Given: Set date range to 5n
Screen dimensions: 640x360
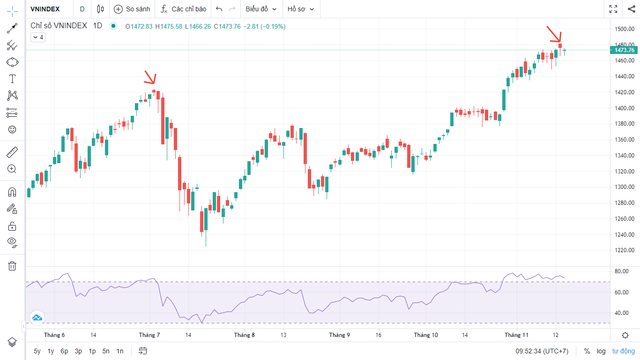Looking at the screenshot, I should point(106,351).
